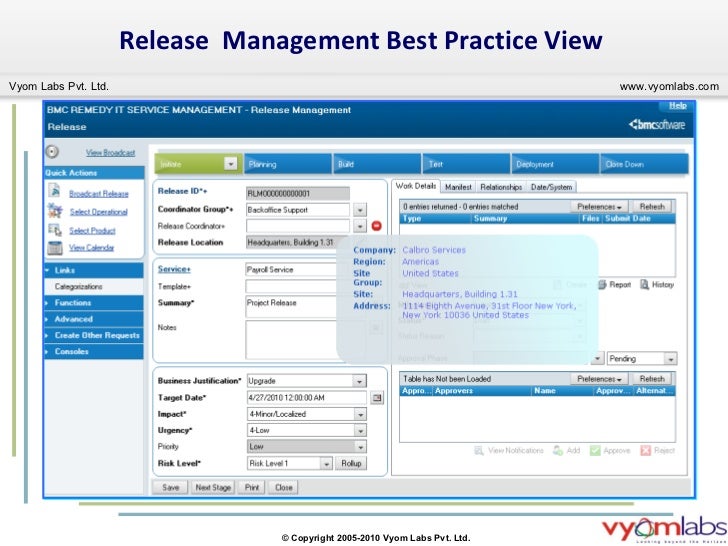This screenshot has height=546, width=728.
Task: Open the Broadcast Release link
Action: (99, 194)
